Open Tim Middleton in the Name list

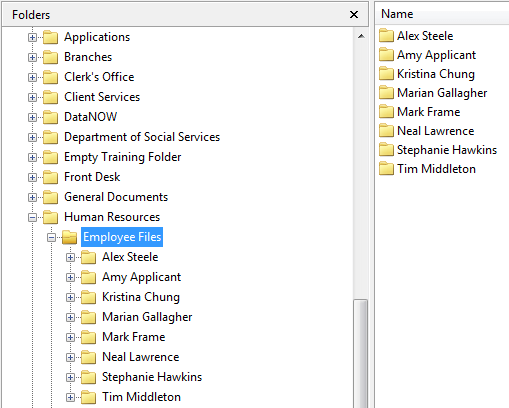(436, 169)
